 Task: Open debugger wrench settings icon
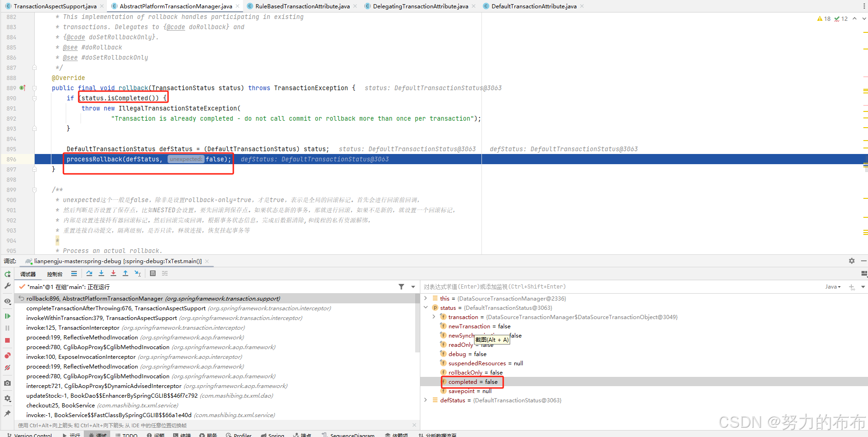tap(7, 286)
